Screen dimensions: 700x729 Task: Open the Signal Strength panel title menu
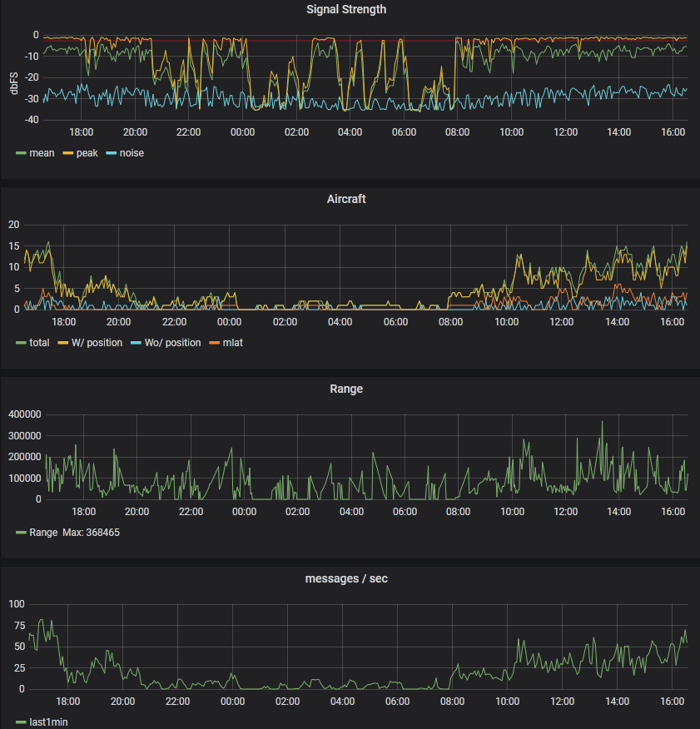346,10
